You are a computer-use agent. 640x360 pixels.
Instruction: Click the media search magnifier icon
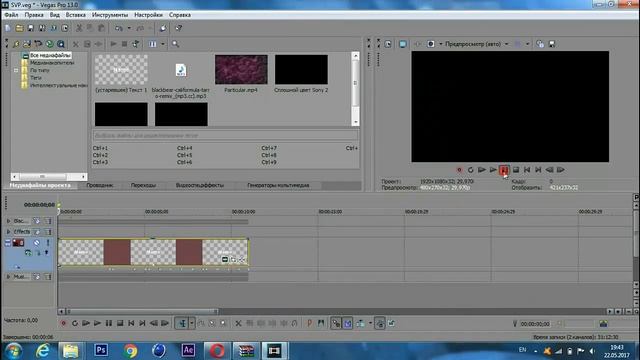point(61,44)
